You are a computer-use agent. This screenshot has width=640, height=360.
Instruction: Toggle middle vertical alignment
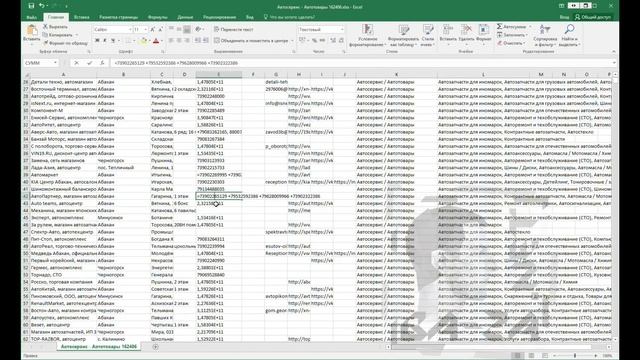pyautogui.click(x=179, y=29)
